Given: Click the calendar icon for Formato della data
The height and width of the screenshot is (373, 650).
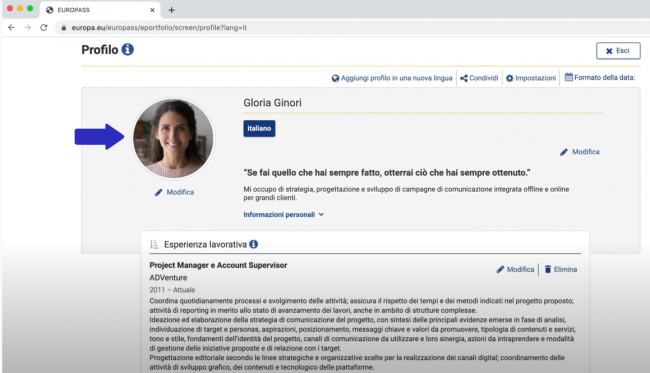Looking at the screenshot, I should 569,77.
